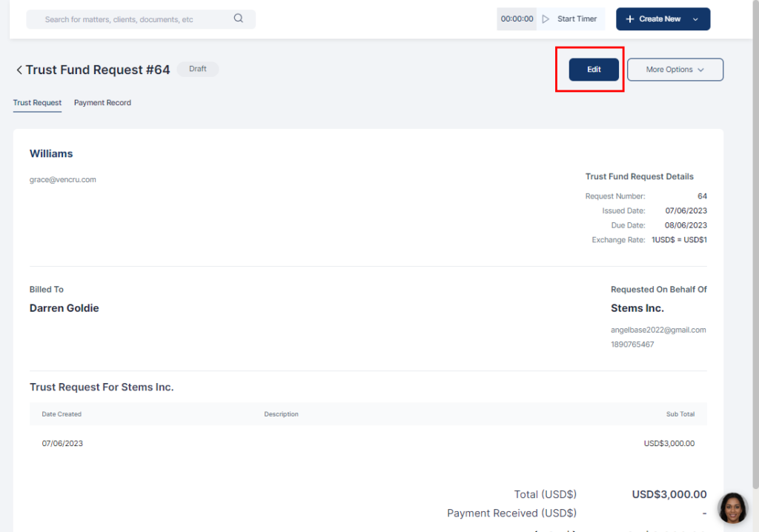This screenshot has height=532, width=759.
Task: Click the angelbase2022@gmail.com email
Action: coord(658,330)
